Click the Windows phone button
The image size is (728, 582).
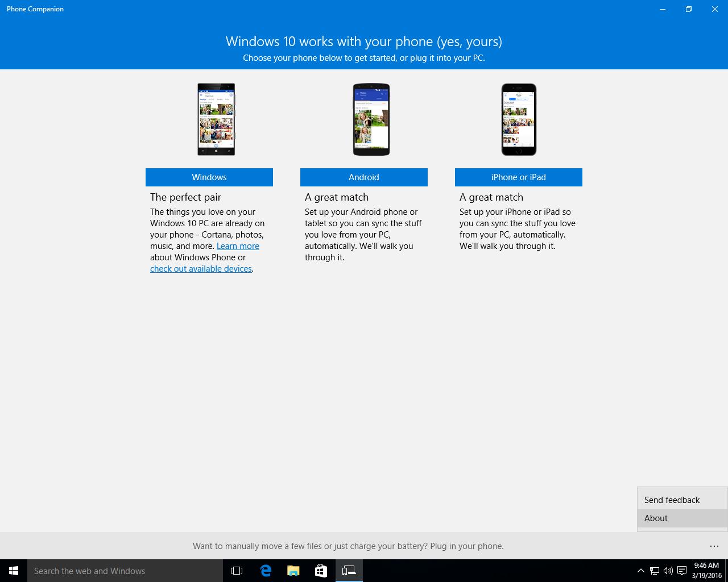click(x=209, y=177)
